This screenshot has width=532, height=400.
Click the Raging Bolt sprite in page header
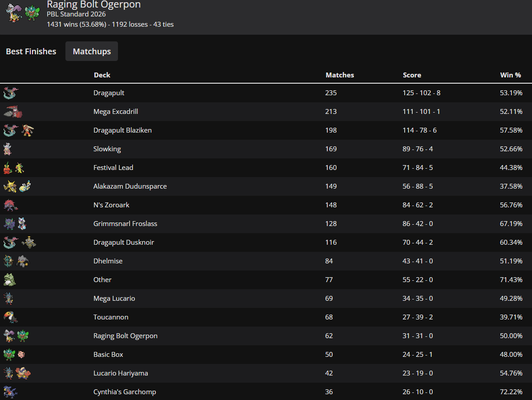[x=14, y=13]
